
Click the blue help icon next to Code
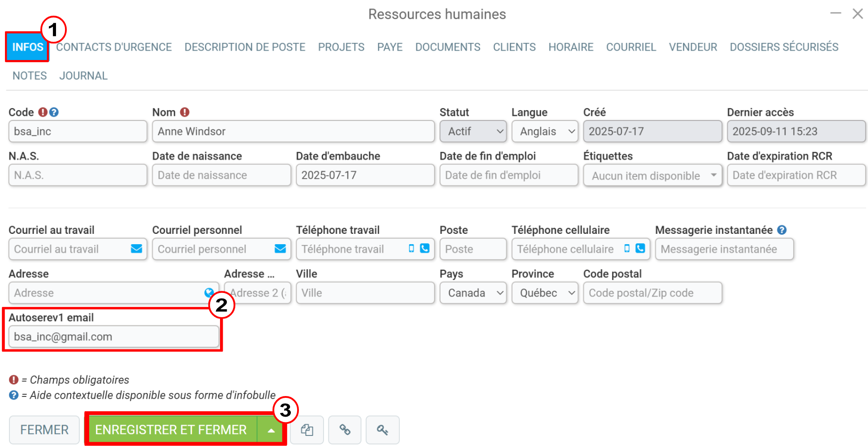tap(54, 112)
